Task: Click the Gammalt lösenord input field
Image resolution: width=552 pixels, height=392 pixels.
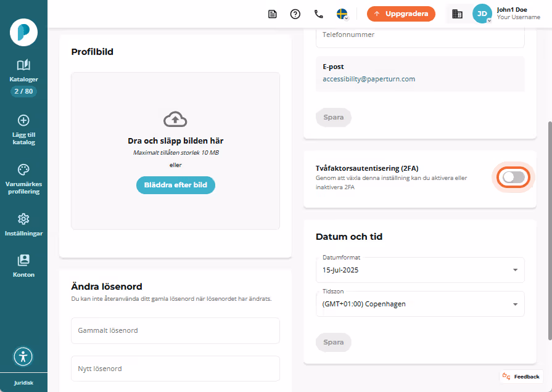Action: 175,330
